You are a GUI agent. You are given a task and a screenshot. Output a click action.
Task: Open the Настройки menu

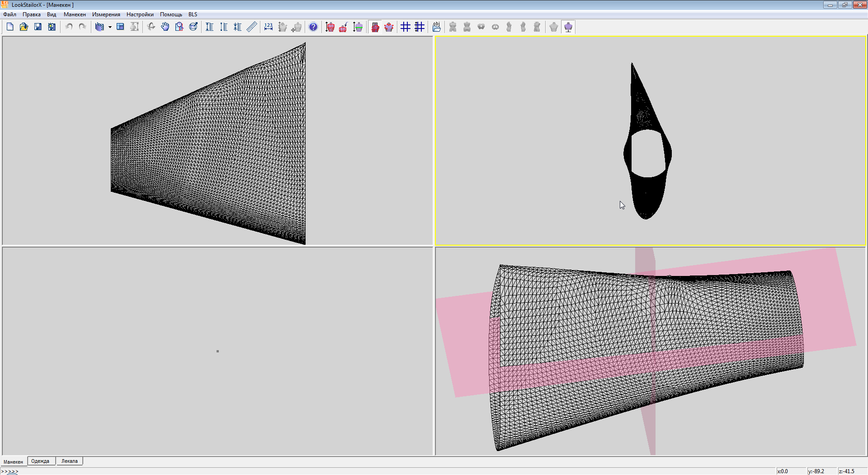[140, 14]
